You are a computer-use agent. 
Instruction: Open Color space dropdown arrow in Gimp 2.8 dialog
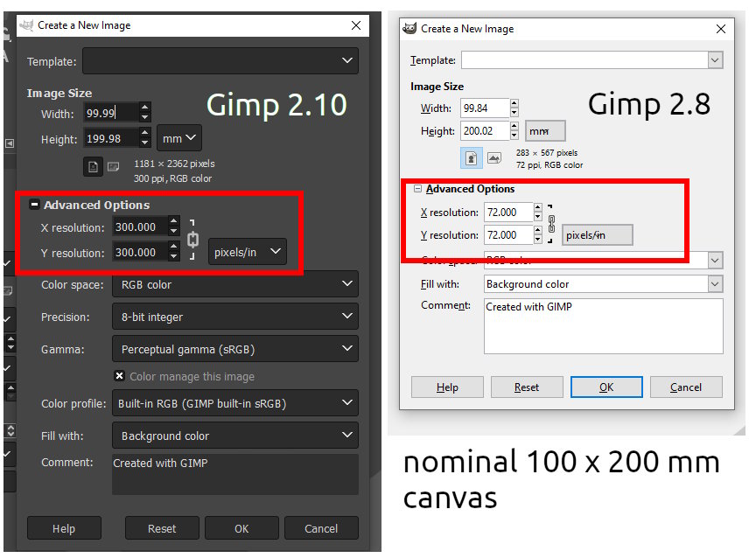tap(715, 261)
